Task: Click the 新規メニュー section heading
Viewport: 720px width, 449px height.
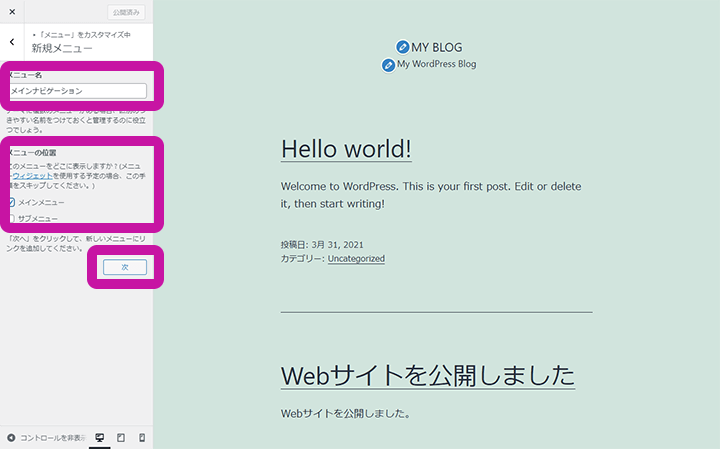Action: (62, 48)
